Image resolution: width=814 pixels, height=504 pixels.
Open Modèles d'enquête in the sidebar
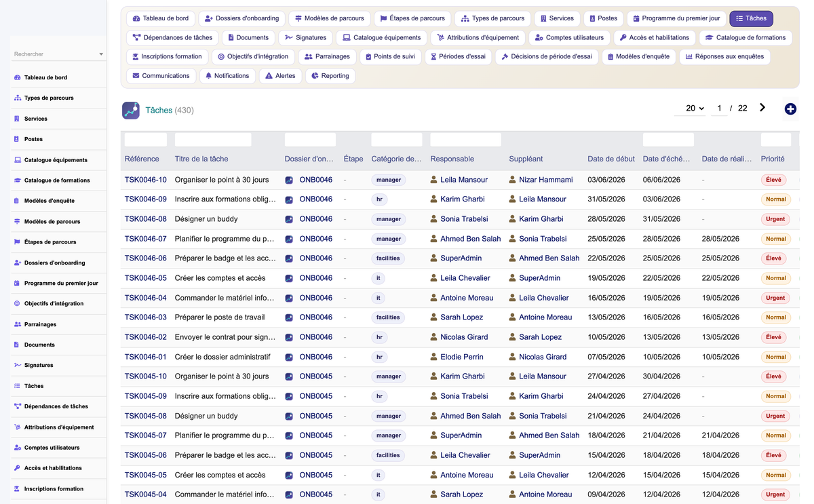[x=50, y=201]
